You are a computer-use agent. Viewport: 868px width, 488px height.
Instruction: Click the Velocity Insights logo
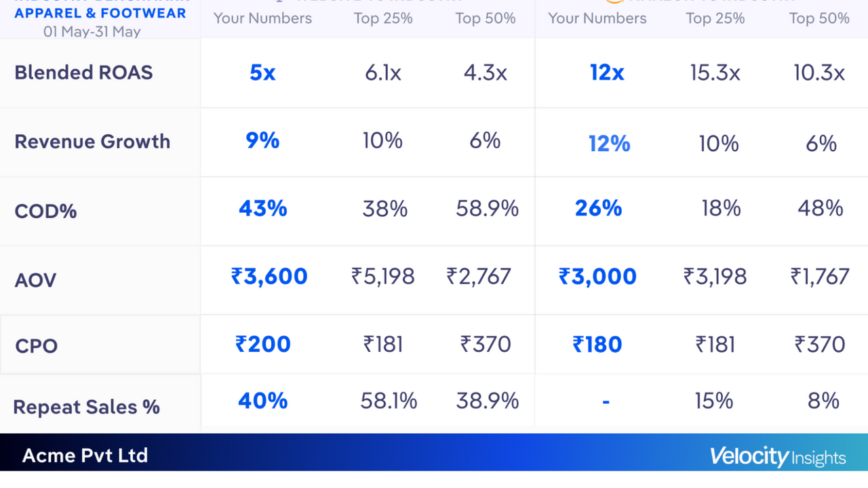coord(778,457)
